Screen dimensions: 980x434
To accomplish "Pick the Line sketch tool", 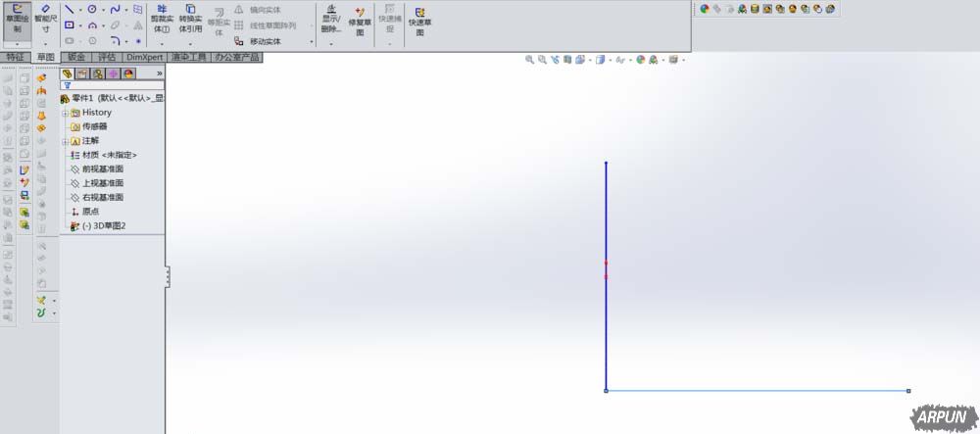I will click(x=70, y=10).
